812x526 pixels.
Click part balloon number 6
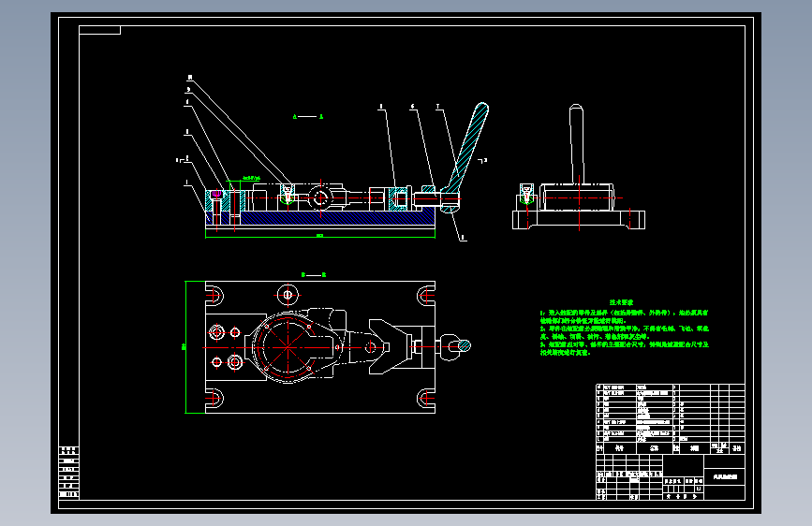pos(413,107)
